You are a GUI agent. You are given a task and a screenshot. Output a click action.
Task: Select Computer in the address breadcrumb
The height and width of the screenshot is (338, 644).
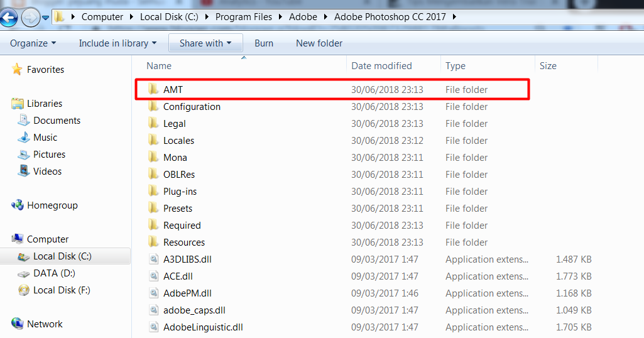point(102,17)
